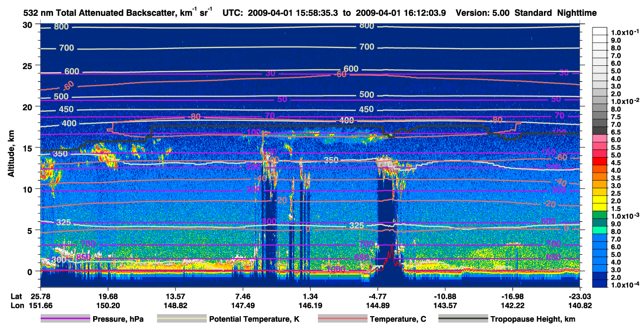This screenshot has width=644, height=330.
Task: Click the 'Potential Temperature, K' legend text
Action: coord(255,320)
